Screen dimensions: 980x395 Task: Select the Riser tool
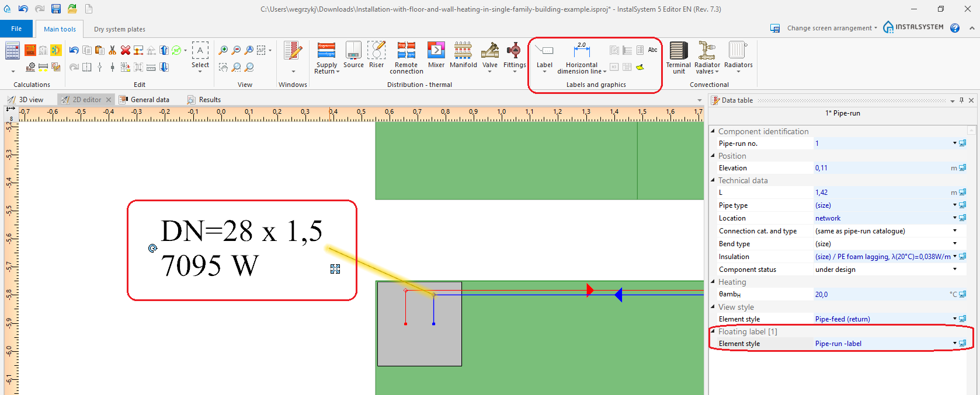coord(376,55)
